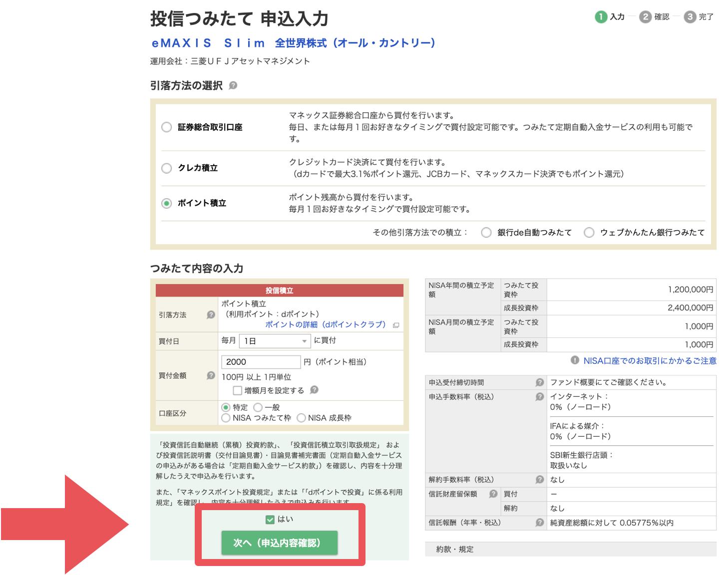Open NISA口座でのお取引にかかるご注意 link

tap(650, 360)
